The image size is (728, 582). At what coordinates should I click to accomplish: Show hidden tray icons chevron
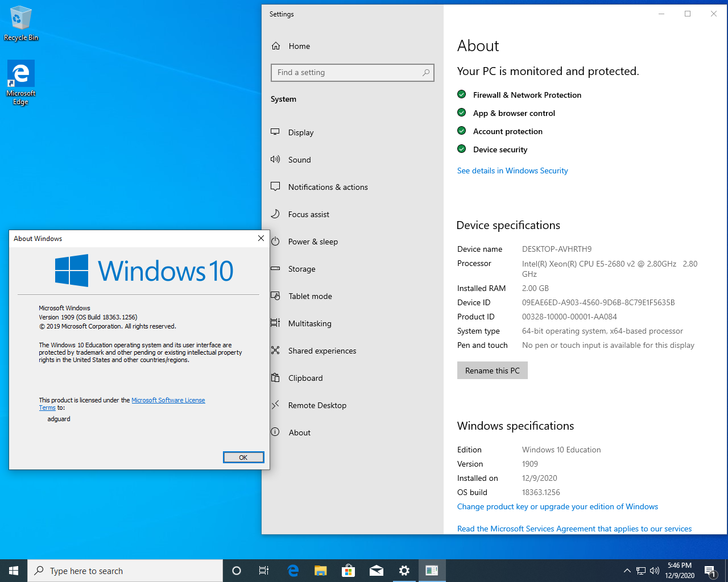pyautogui.click(x=627, y=571)
